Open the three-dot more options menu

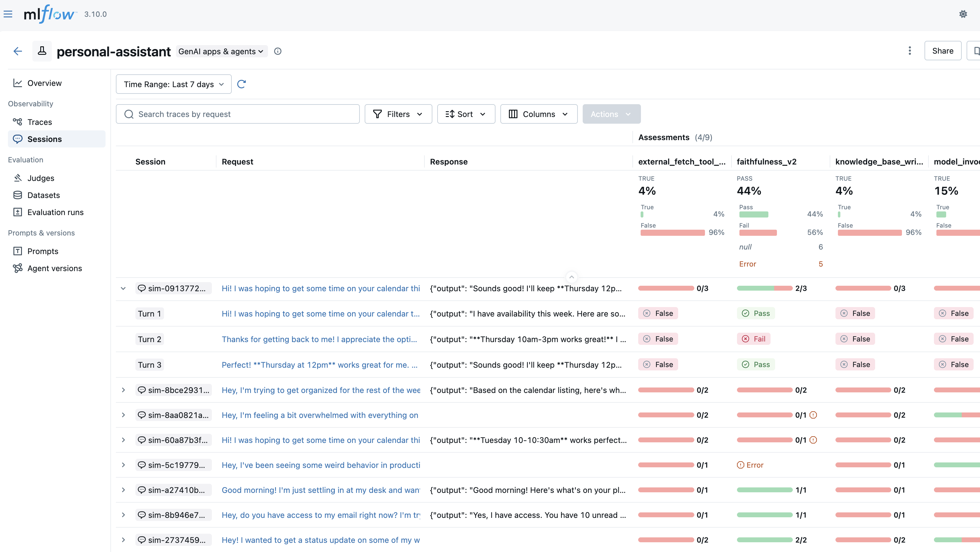click(x=910, y=51)
